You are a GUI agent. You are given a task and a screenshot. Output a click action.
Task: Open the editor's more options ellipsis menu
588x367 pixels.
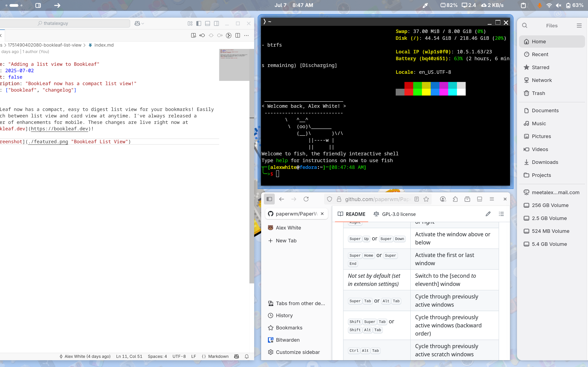pyautogui.click(x=246, y=35)
